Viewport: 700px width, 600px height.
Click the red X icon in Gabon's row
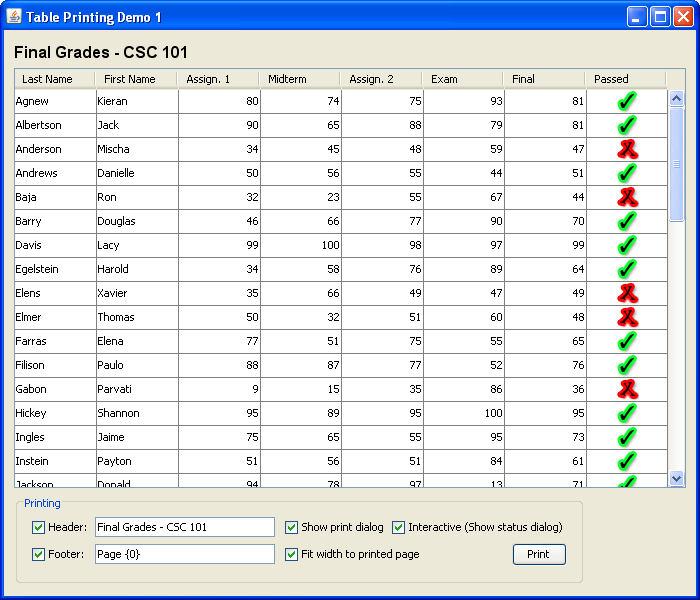click(x=627, y=389)
